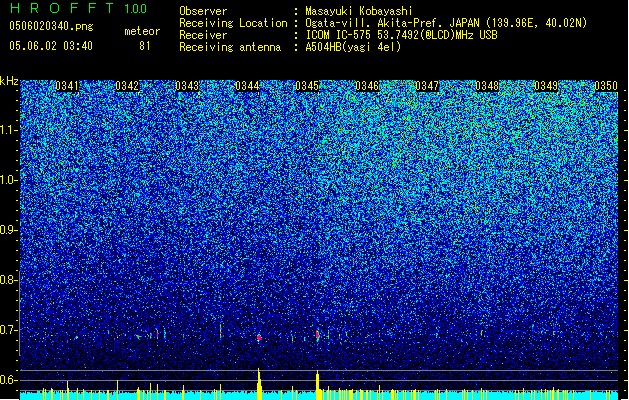Click the 0.7 kHz axis label

pyautogui.click(x=7, y=330)
